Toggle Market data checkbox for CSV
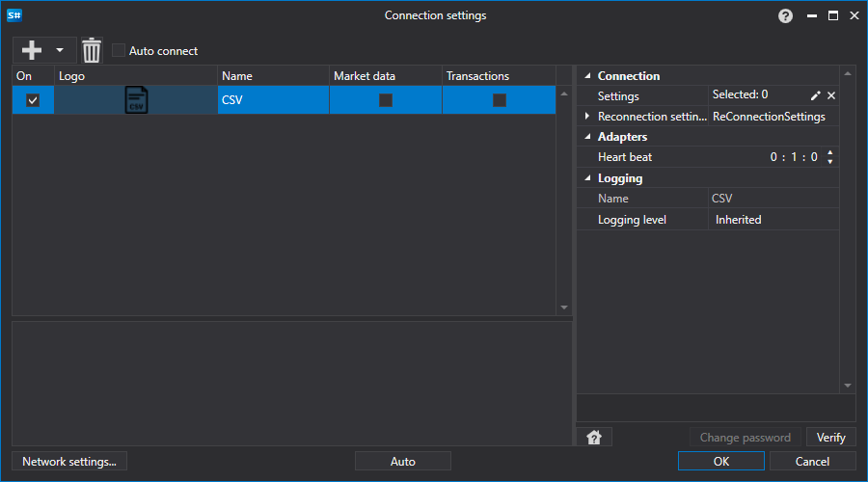 (386, 100)
